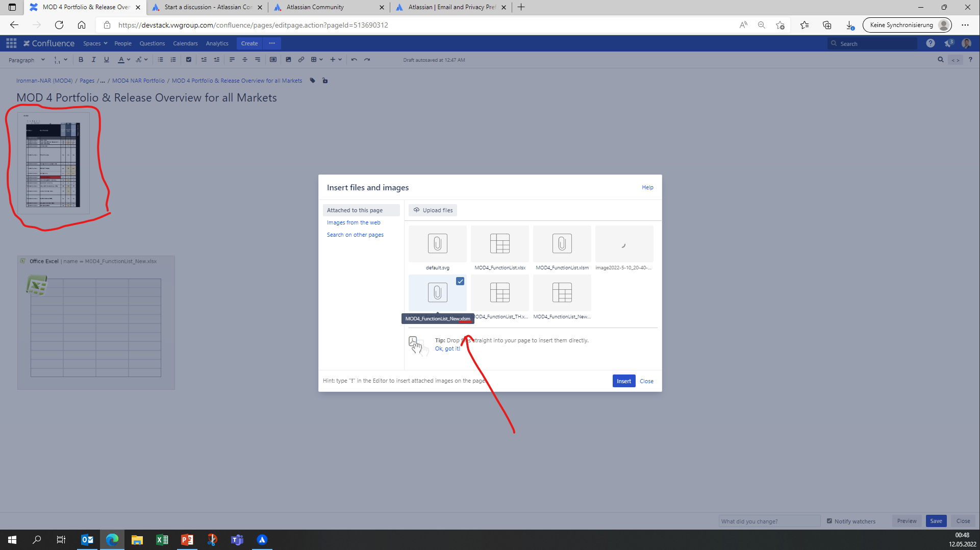Open the page labels tag icon
The height and width of the screenshot is (550, 980).
[313, 81]
